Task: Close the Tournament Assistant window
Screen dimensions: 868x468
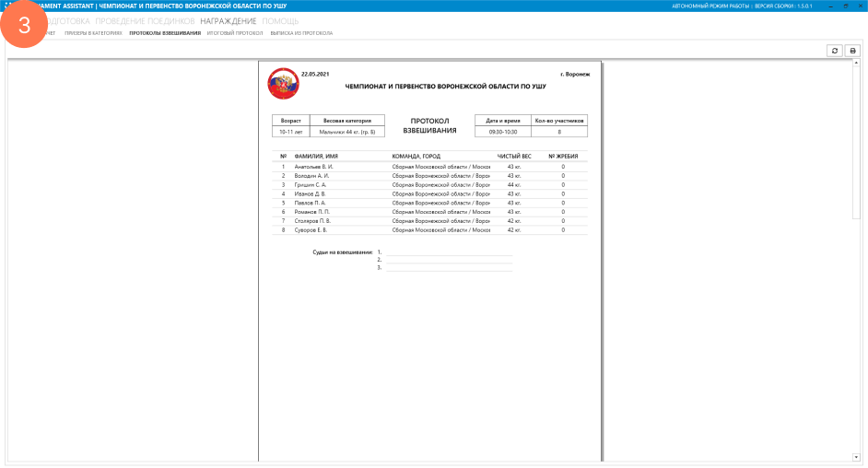Action: coord(860,6)
